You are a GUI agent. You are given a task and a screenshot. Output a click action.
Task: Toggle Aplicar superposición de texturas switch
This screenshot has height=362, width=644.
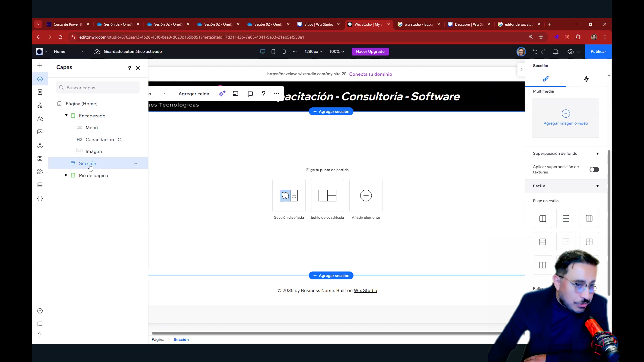tap(594, 170)
